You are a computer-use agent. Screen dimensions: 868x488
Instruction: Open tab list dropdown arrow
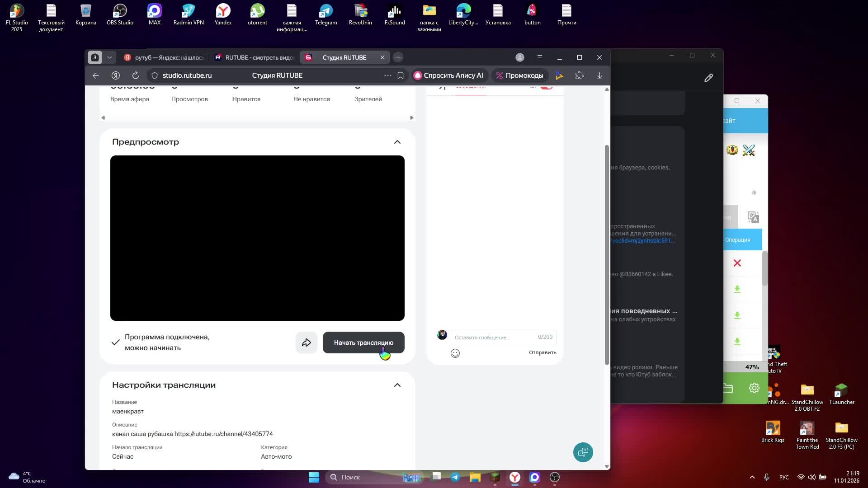[109, 57]
